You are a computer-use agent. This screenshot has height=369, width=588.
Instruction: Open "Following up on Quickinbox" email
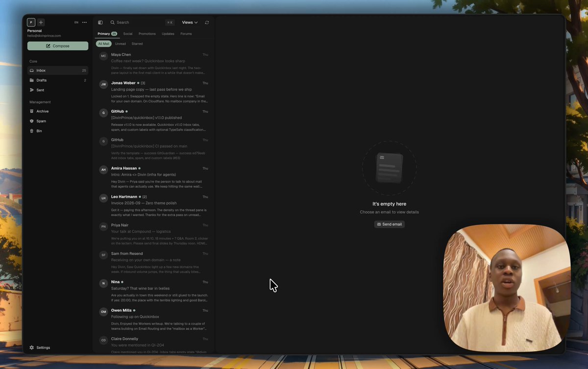tap(154, 320)
